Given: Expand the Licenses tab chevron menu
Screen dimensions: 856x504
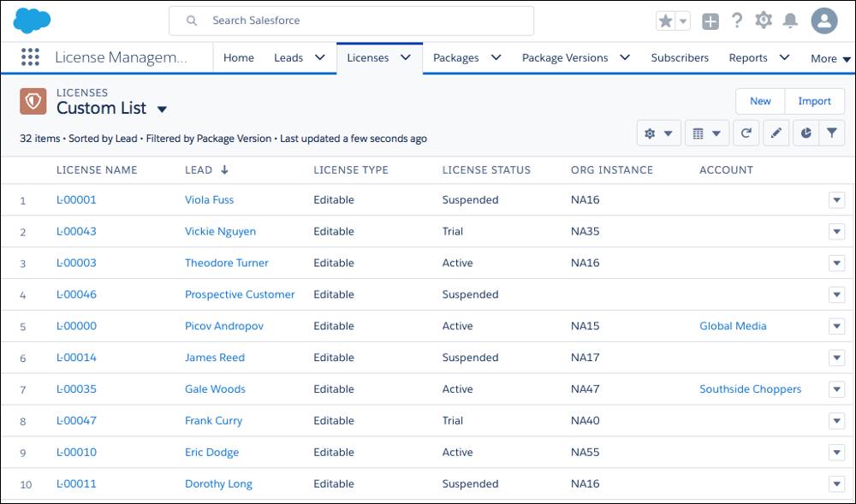Looking at the screenshot, I should [x=406, y=57].
